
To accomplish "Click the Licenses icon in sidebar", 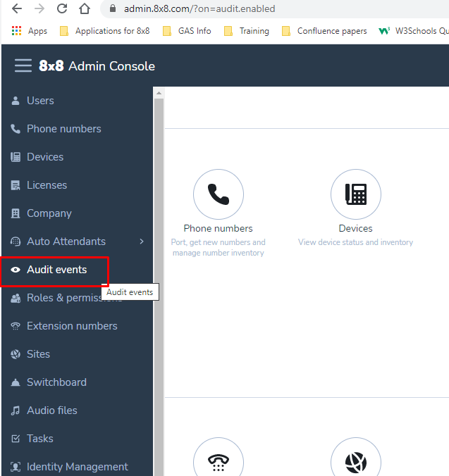I will click(x=16, y=185).
